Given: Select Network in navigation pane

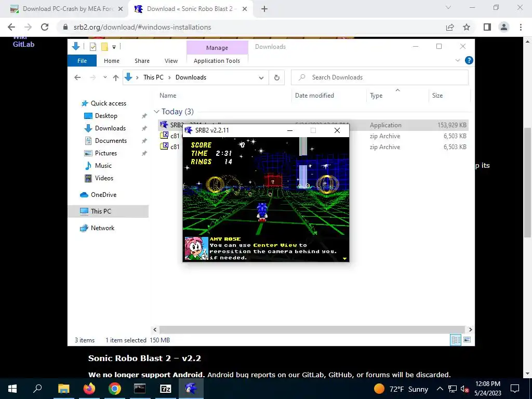Looking at the screenshot, I should tap(102, 228).
